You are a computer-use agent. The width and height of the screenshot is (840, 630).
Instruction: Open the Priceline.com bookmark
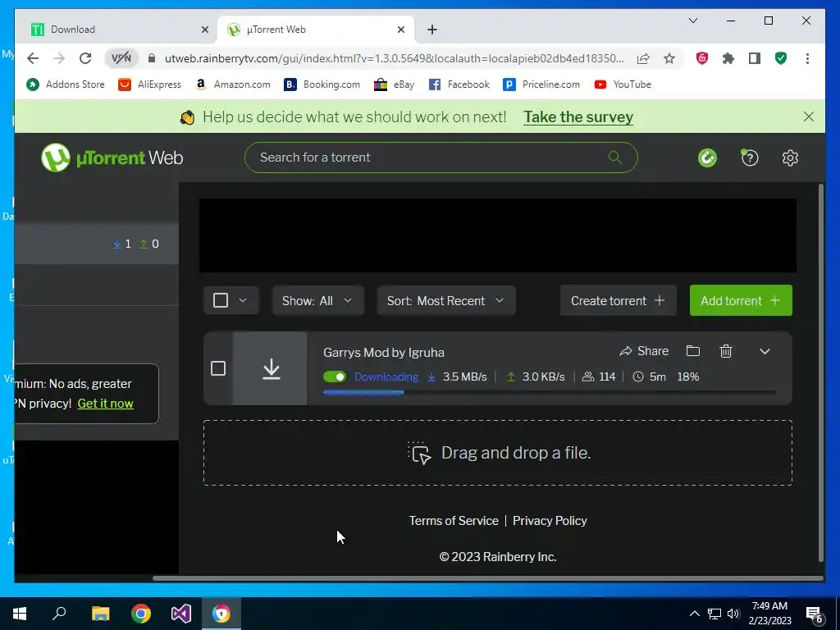pos(541,84)
